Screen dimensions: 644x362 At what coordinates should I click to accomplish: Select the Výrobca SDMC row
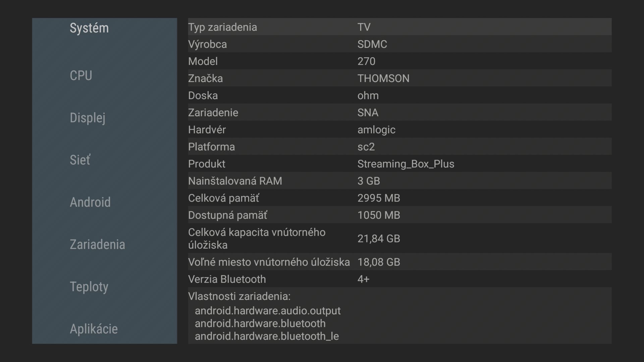pos(399,44)
